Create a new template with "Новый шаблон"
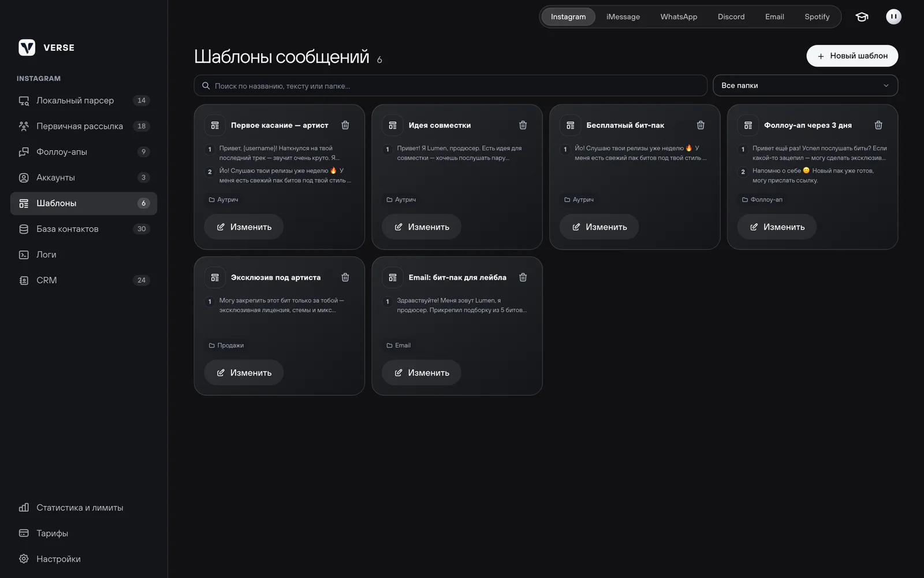Viewport: 924px width, 578px height. click(x=852, y=56)
